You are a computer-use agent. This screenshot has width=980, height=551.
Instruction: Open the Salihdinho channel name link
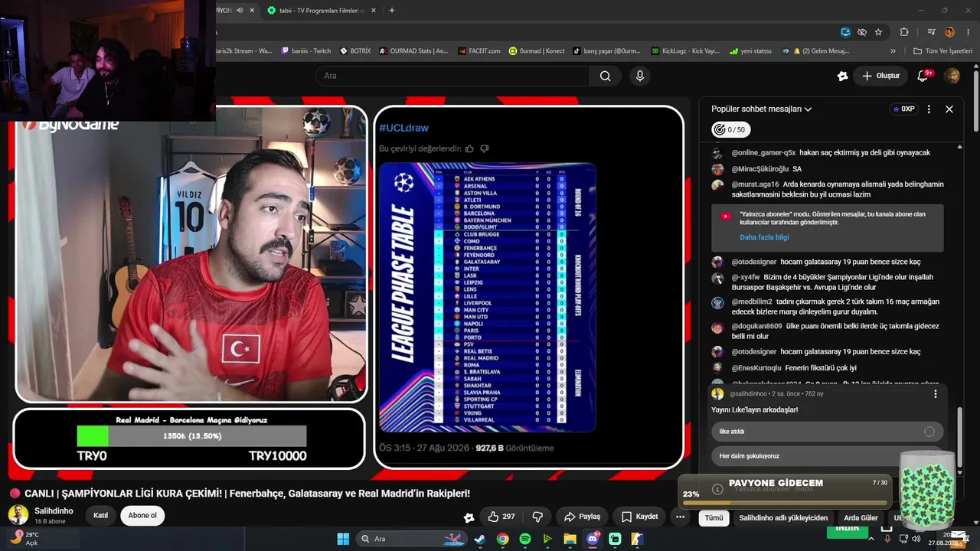pos(54,510)
